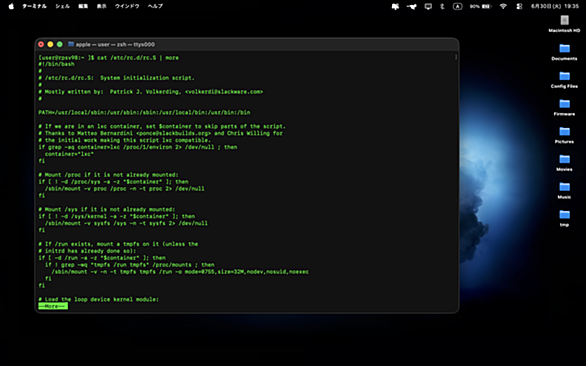586x366 pixels.
Task: Close the Terminal window
Action: point(41,44)
